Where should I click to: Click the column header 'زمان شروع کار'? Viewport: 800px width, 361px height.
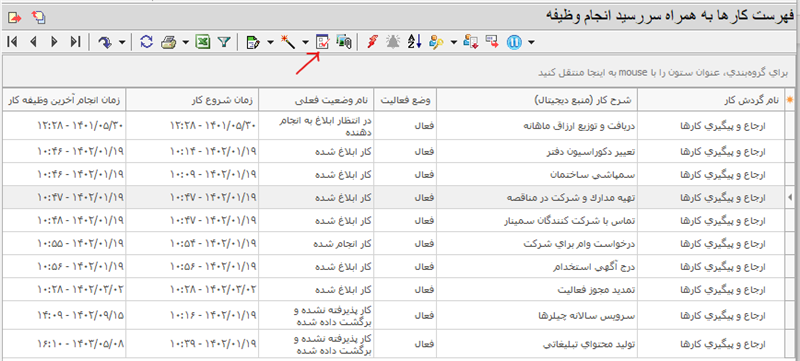click(192, 100)
